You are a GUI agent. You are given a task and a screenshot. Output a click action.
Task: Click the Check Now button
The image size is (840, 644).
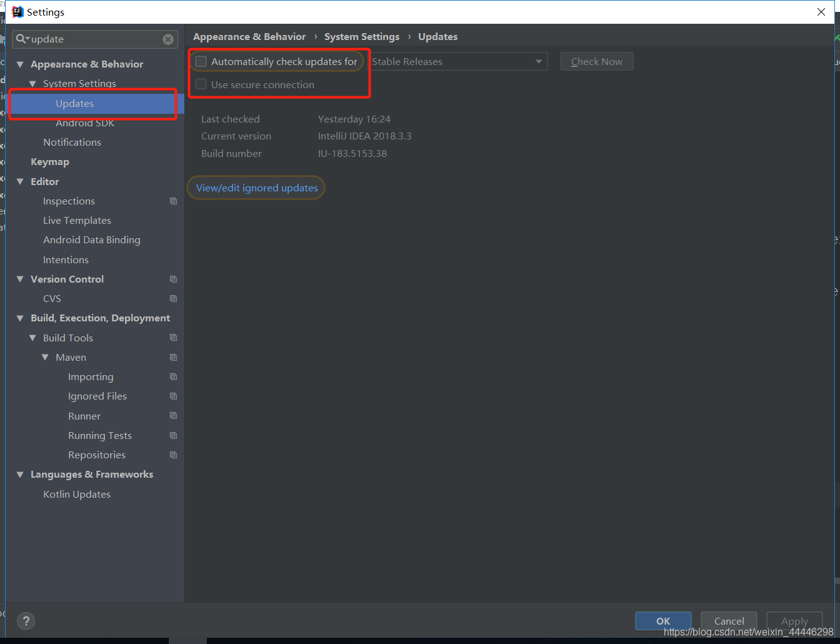point(597,61)
